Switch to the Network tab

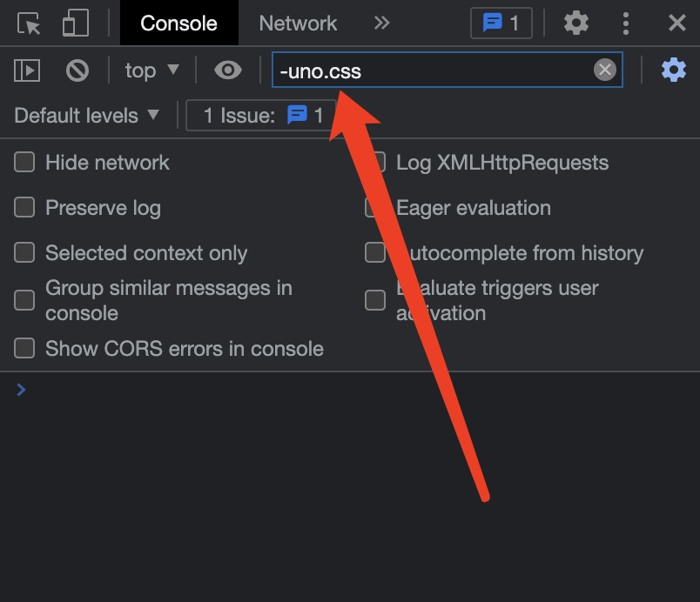coord(298,23)
